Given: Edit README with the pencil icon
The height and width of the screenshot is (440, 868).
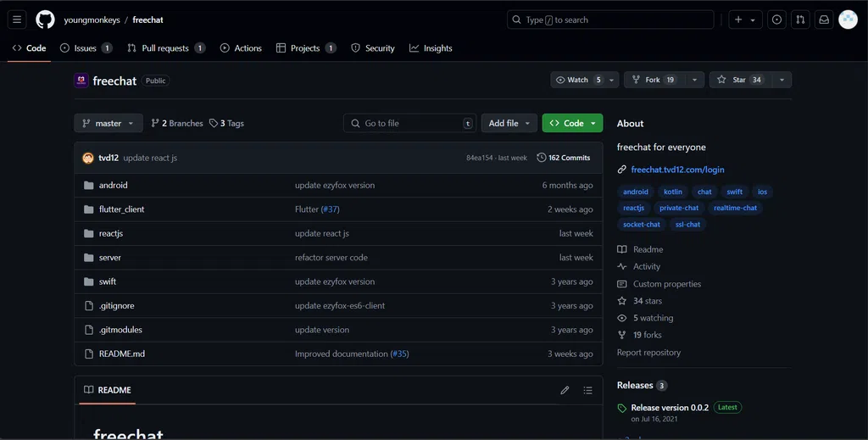Looking at the screenshot, I should click(565, 390).
